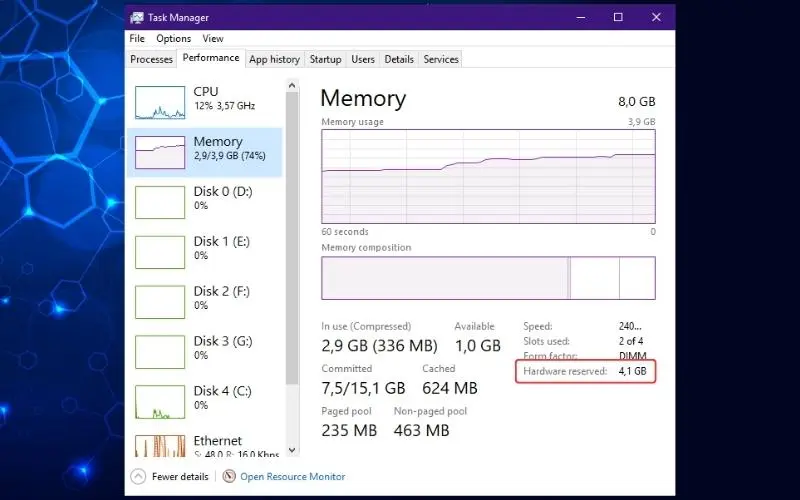Viewport: 800px width, 500px height.
Task: Close the Task Manager window
Action: pos(656,17)
